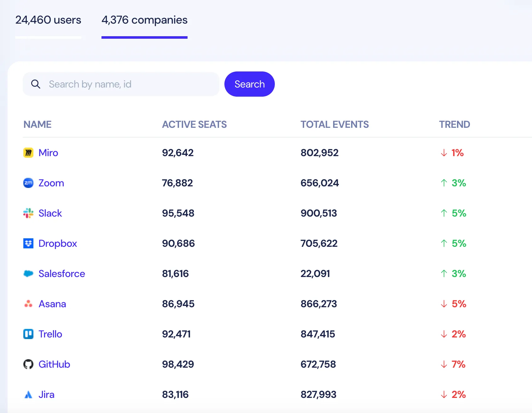Open the Salesforce company link
The image size is (532, 413).
62,274
